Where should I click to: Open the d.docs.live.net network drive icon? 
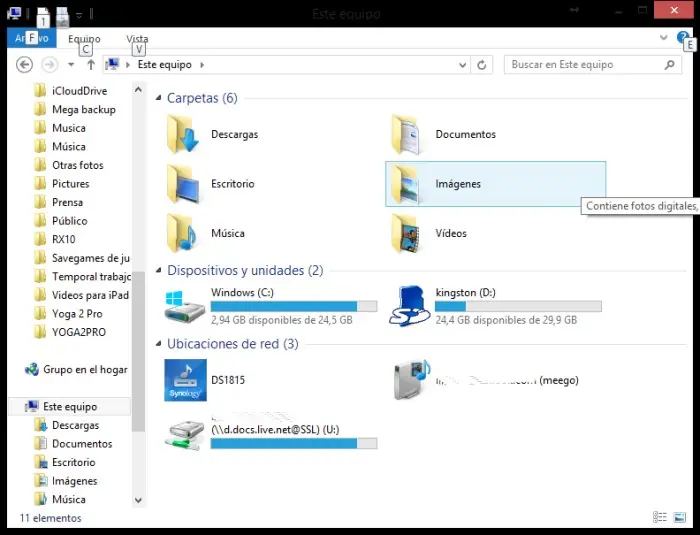[x=185, y=435]
